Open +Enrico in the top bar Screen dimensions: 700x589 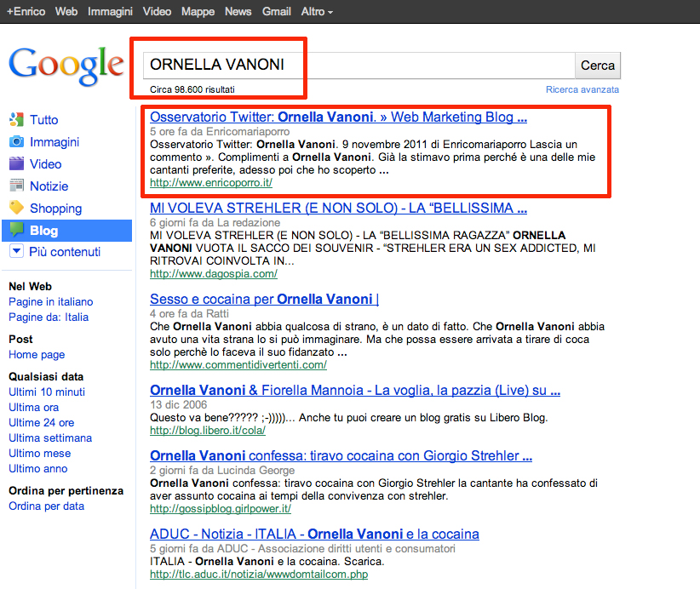[26, 12]
